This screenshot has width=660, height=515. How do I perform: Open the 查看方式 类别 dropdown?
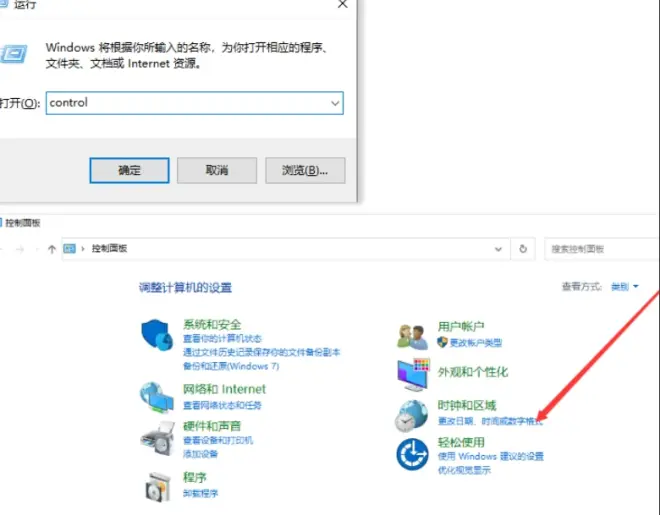[x=624, y=287]
